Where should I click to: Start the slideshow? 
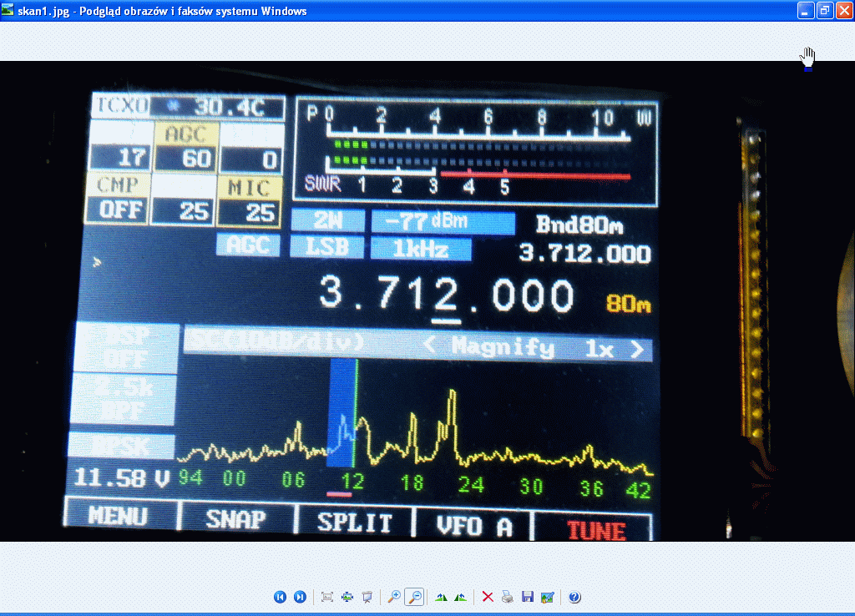(367, 597)
